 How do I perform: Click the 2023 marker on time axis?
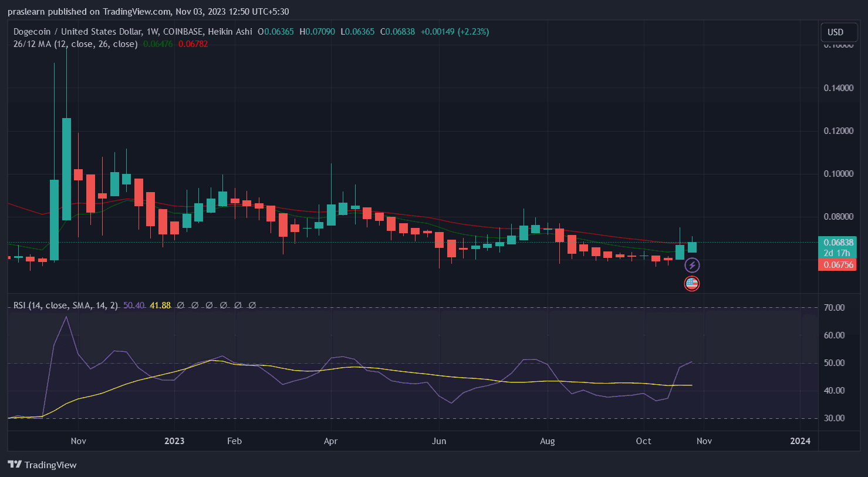click(174, 441)
